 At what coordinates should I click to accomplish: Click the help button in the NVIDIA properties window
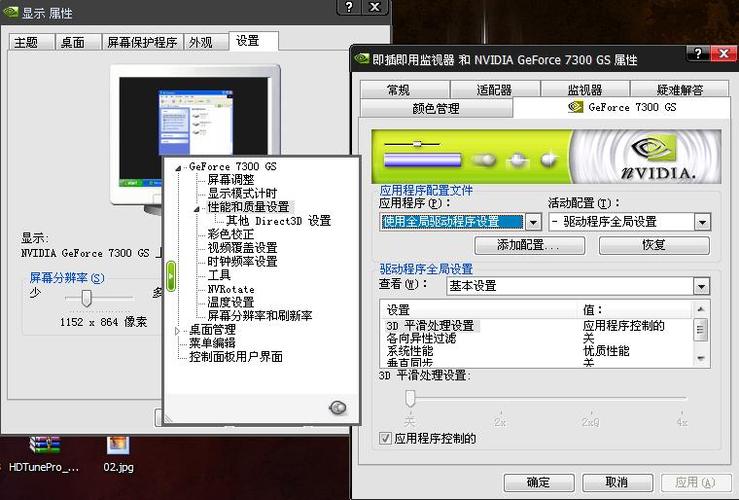click(698, 54)
